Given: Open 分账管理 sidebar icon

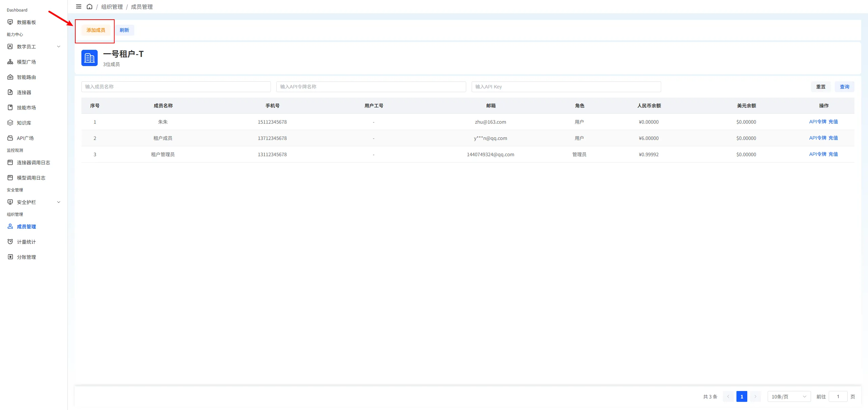Looking at the screenshot, I should [10, 257].
